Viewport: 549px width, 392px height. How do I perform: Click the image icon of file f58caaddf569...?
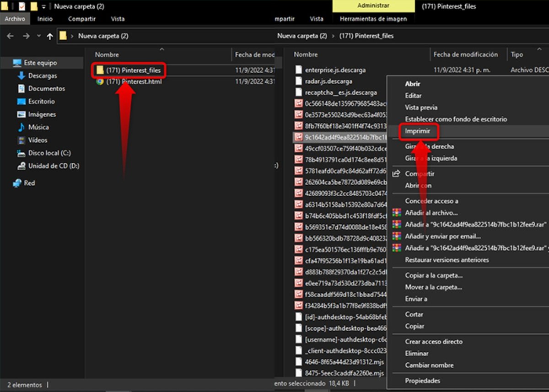(x=299, y=294)
